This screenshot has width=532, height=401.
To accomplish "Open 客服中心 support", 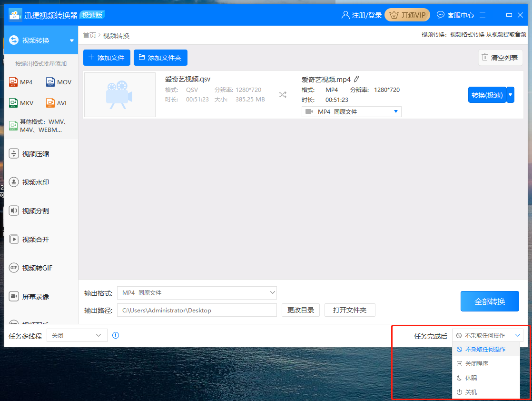I will pos(455,15).
